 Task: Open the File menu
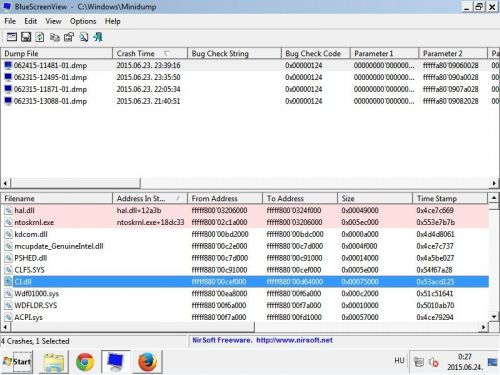pyautogui.click(x=10, y=21)
